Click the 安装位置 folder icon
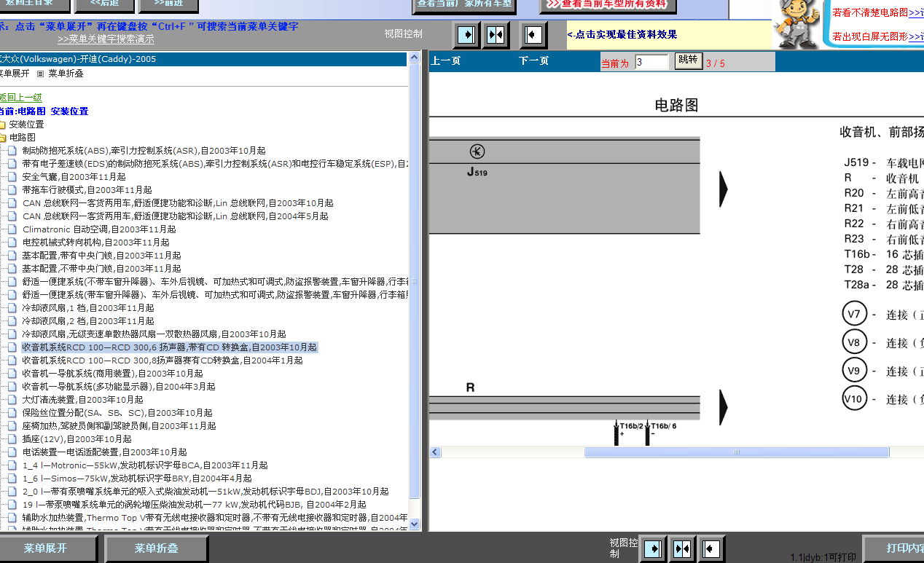This screenshot has width=924, height=563. click(x=2, y=125)
